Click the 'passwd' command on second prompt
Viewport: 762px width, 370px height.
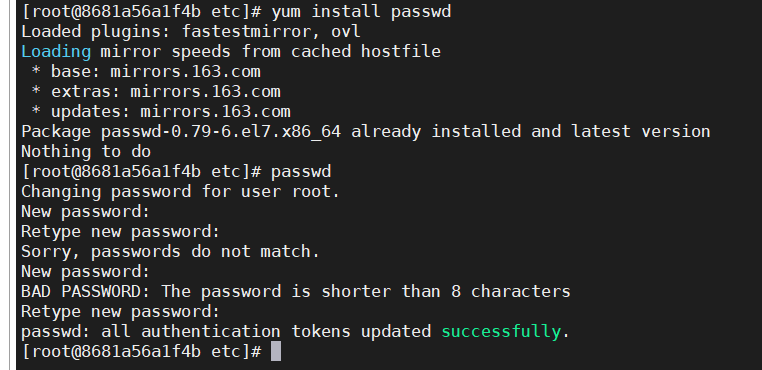tap(301, 172)
